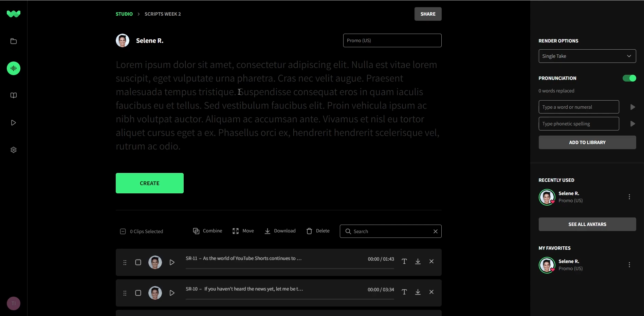The width and height of the screenshot is (644, 316).
Task: Play the pronunciation word preview
Action: (632, 107)
